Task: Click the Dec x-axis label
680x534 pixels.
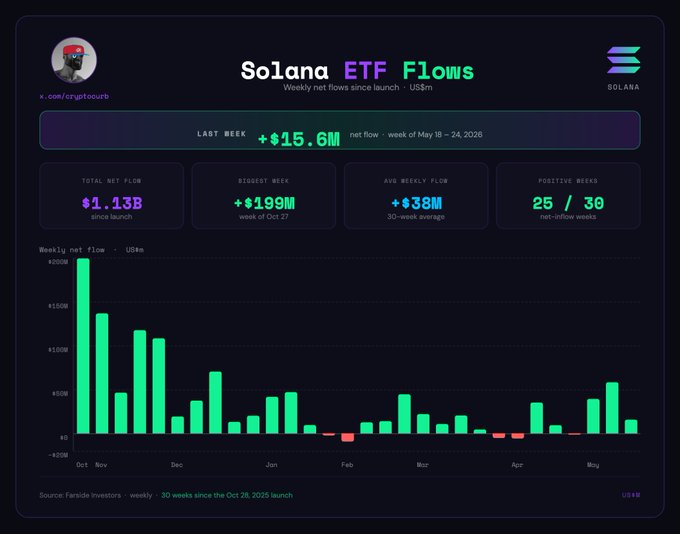Action: coord(177,465)
